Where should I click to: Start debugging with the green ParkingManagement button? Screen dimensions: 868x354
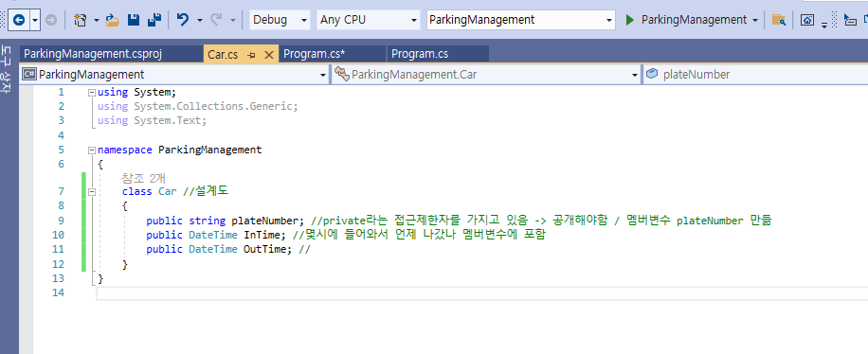686,20
